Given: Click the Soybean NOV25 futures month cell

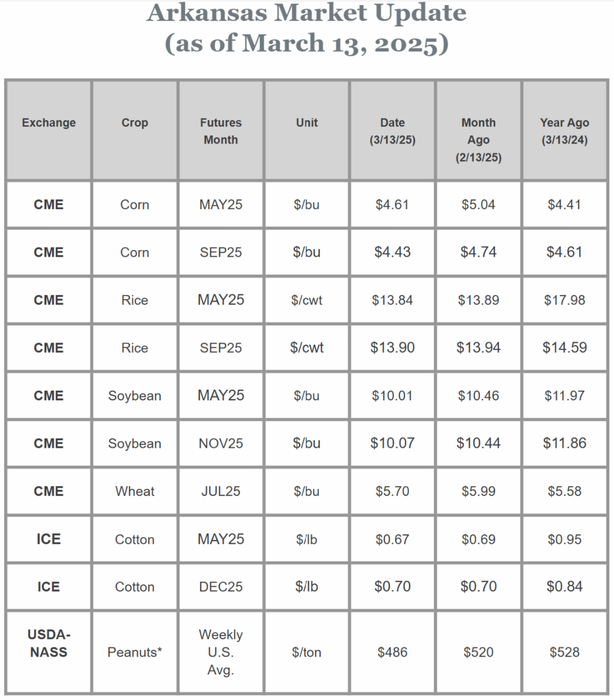Looking at the screenshot, I should (221, 443).
